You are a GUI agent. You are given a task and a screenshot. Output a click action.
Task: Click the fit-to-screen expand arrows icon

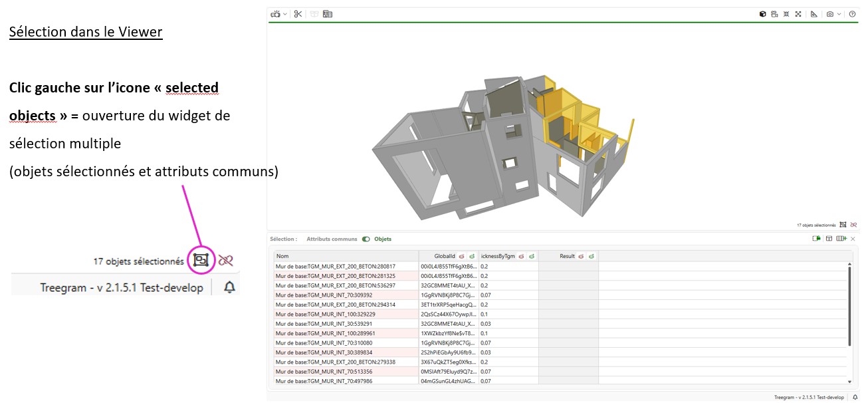tap(798, 14)
